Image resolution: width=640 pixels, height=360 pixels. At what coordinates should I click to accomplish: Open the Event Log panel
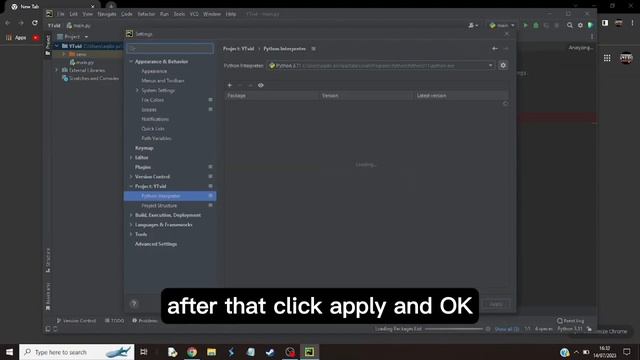tap(571, 321)
